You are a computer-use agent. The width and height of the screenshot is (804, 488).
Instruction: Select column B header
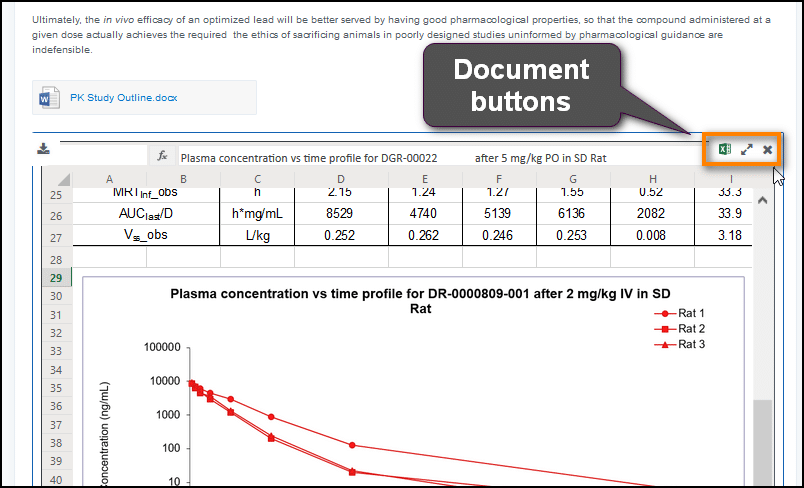pyautogui.click(x=183, y=179)
